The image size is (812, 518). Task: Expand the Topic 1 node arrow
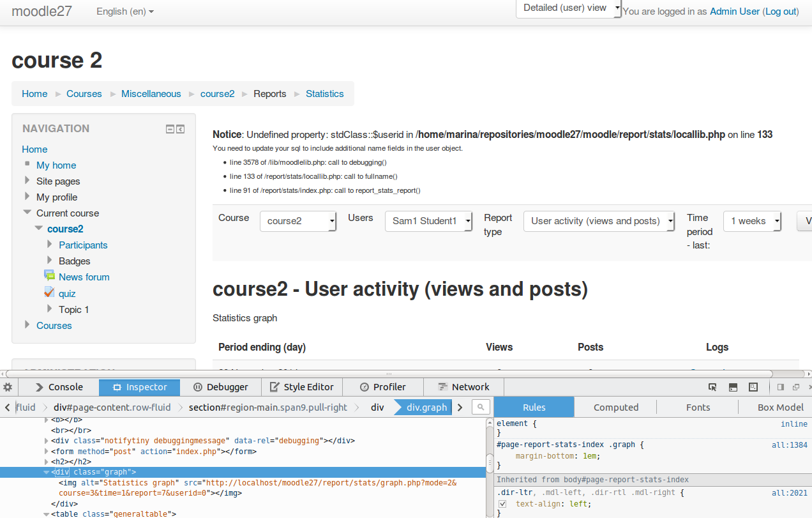50,309
